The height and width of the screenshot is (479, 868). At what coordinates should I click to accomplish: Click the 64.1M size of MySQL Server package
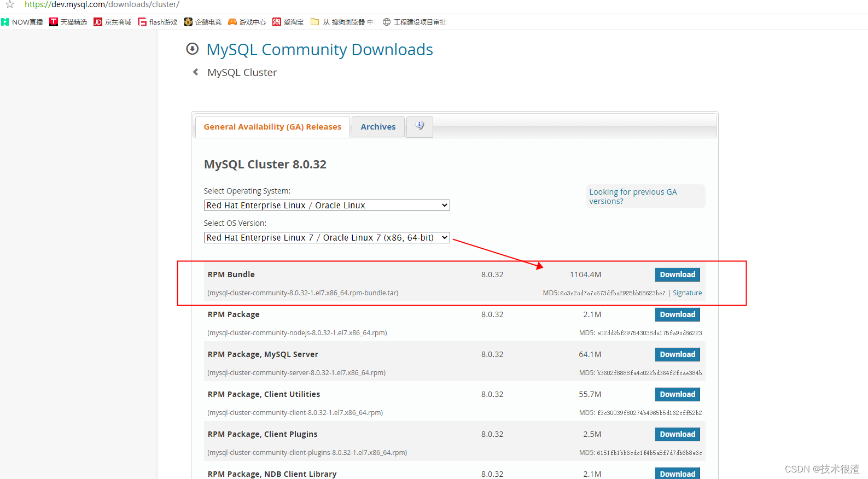pyautogui.click(x=590, y=354)
